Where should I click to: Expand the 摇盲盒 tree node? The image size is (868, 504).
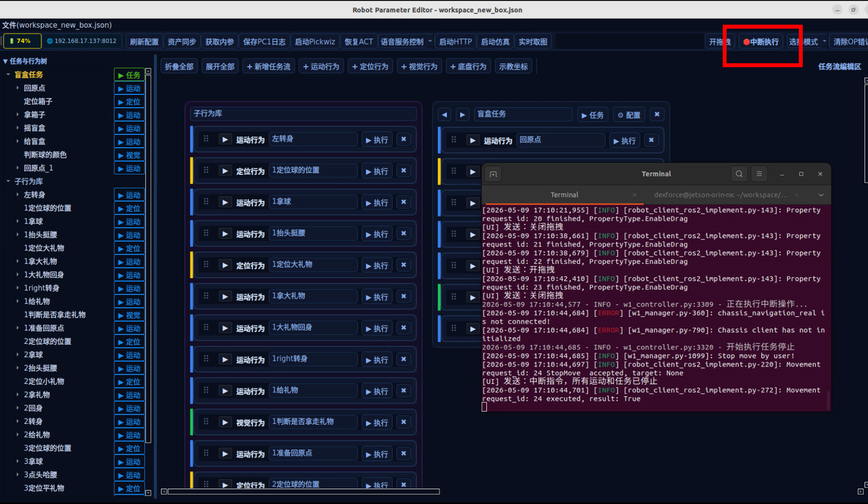click(18, 128)
